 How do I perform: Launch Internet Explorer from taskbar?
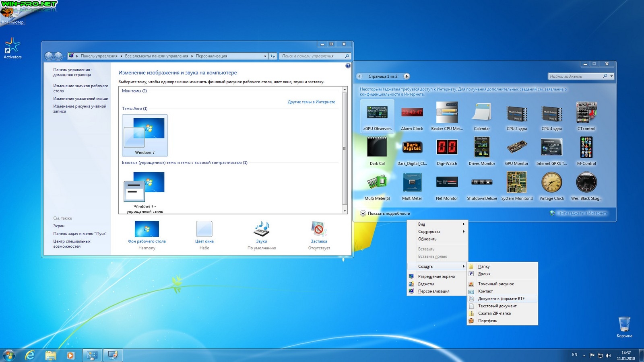point(30,355)
